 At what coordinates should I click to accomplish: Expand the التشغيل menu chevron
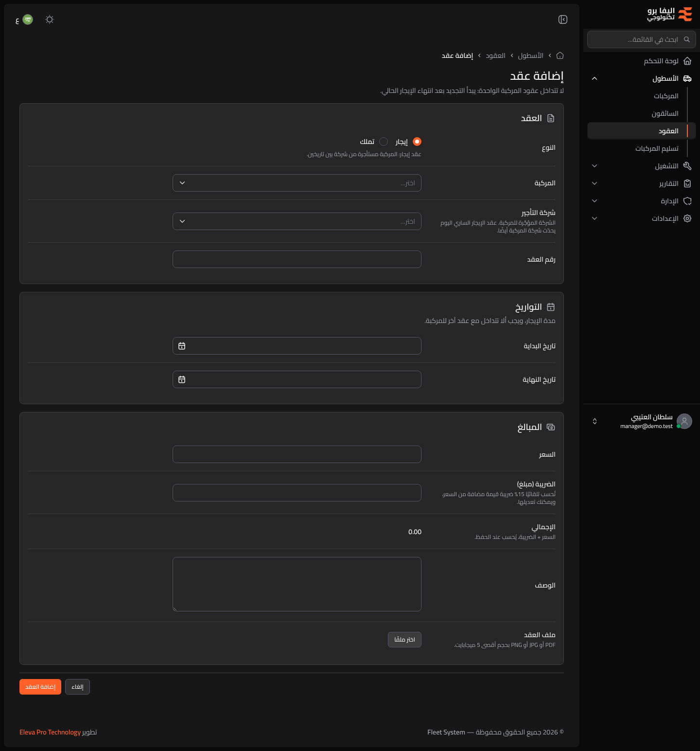pyautogui.click(x=595, y=166)
